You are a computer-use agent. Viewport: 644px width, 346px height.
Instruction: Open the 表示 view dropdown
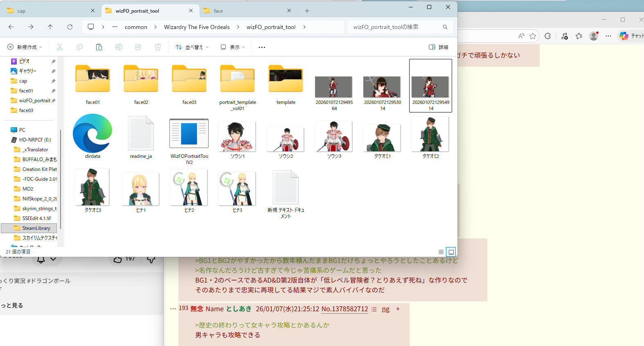pos(233,47)
